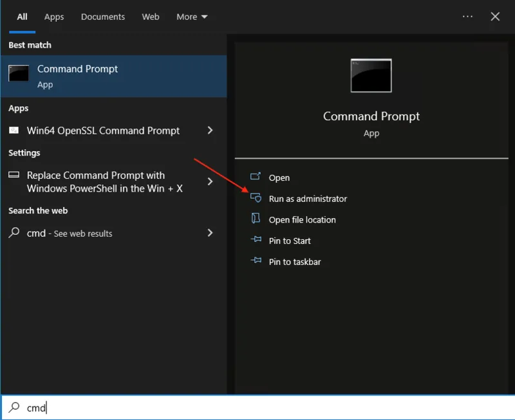Click the Command Prompt icon in Best match
515x420 pixels.
(19, 73)
